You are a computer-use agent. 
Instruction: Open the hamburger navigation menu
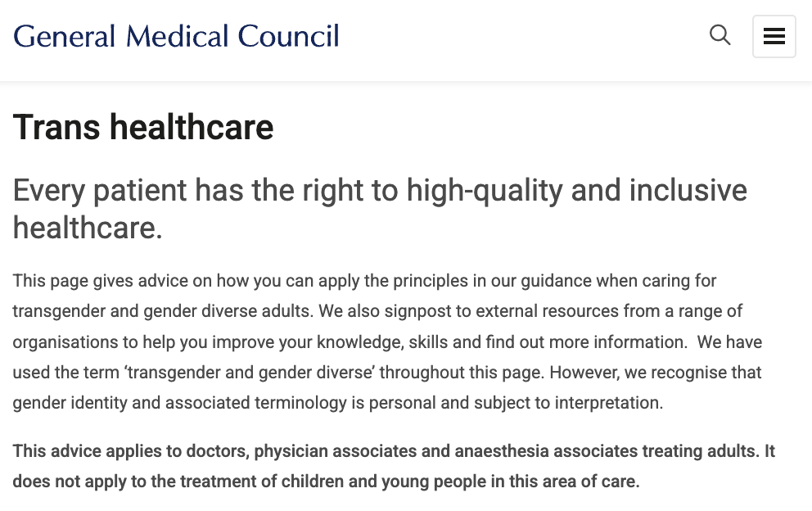click(x=774, y=36)
